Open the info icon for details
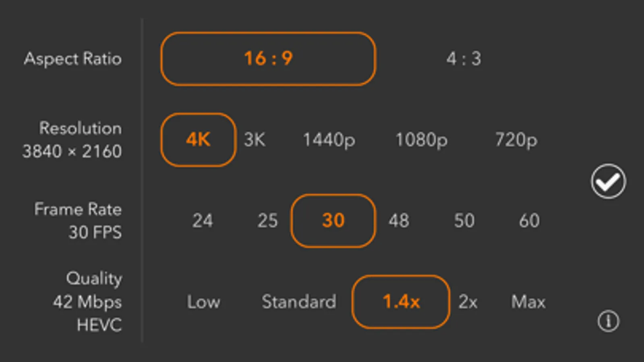Viewport: 644px width, 362px height. click(x=608, y=321)
